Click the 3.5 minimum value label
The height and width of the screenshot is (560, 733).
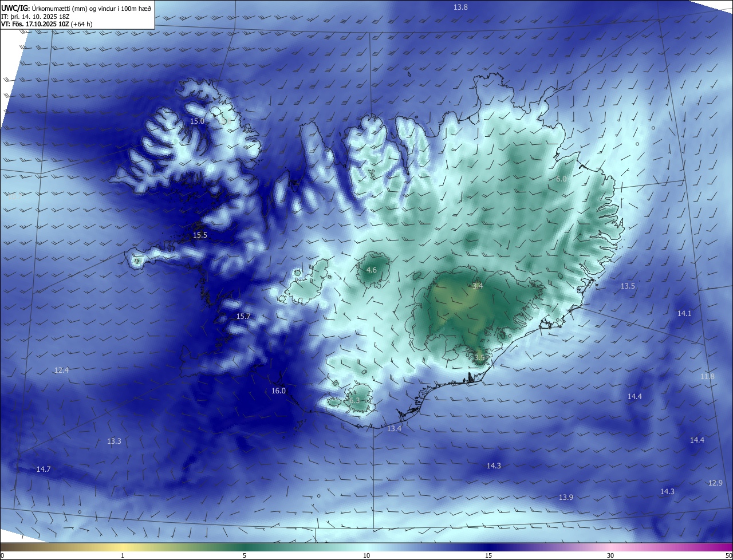pyautogui.click(x=479, y=358)
